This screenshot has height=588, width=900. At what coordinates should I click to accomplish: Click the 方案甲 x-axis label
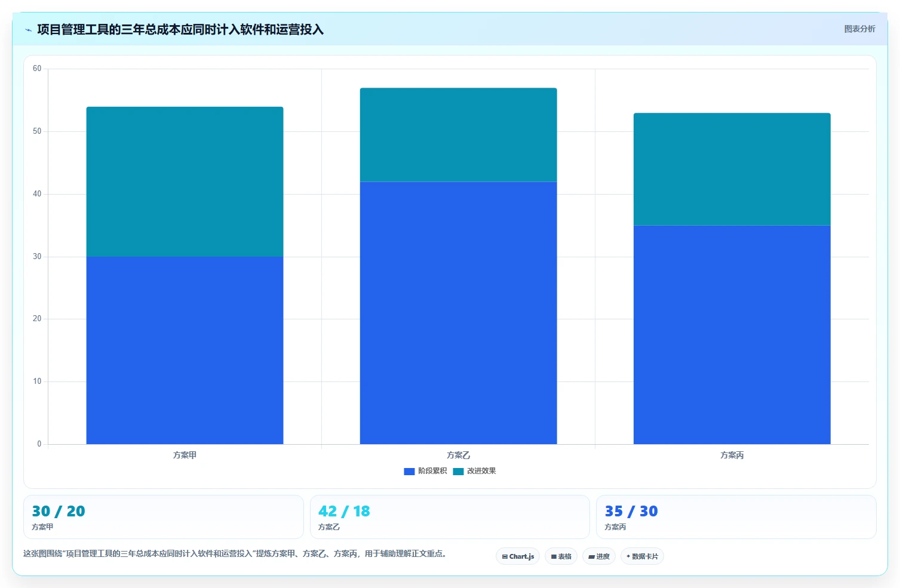click(185, 455)
